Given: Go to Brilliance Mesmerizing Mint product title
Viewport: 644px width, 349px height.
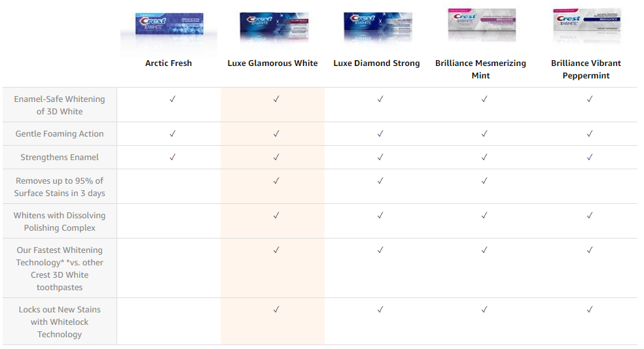Looking at the screenshot, I should click(480, 69).
